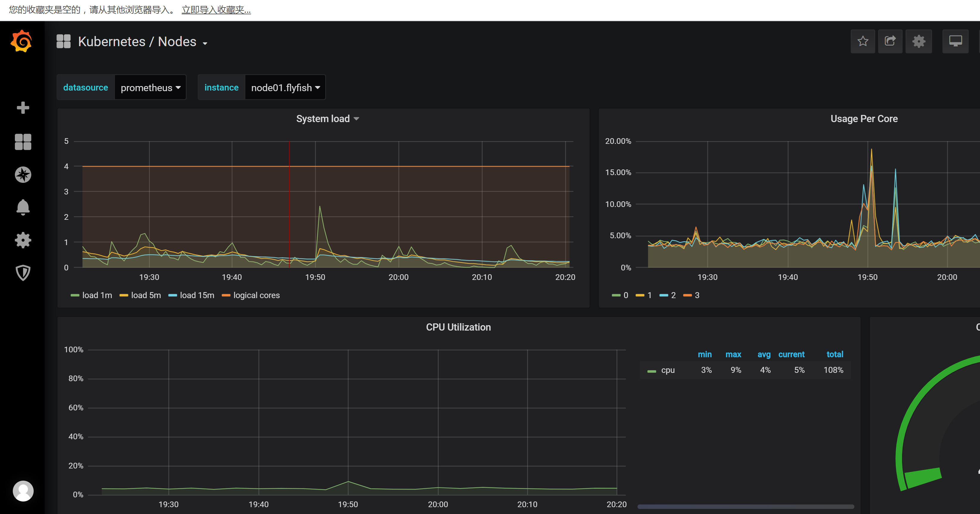Toggle the logical cores series in legend
The width and height of the screenshot is (980, 514).
256,295
